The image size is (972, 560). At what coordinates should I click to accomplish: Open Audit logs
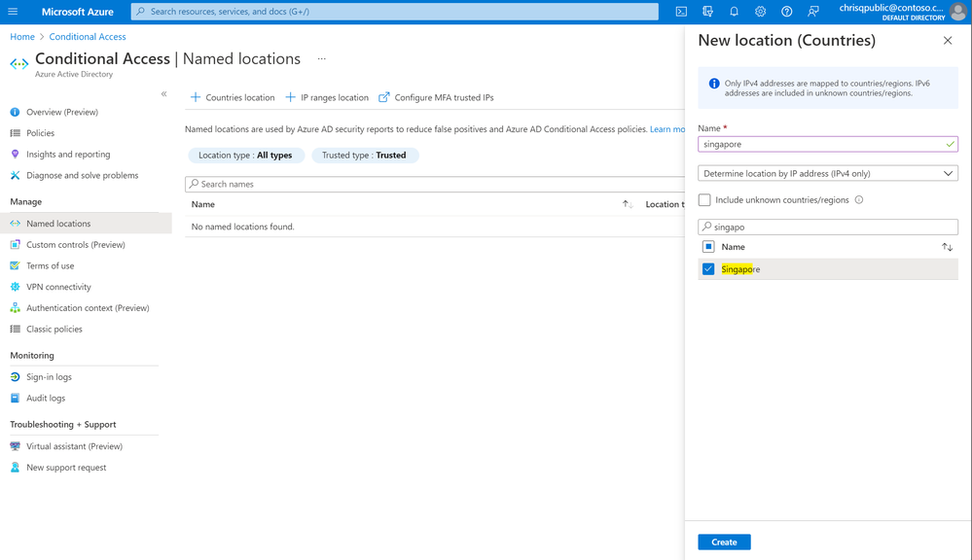pos(46,398)
